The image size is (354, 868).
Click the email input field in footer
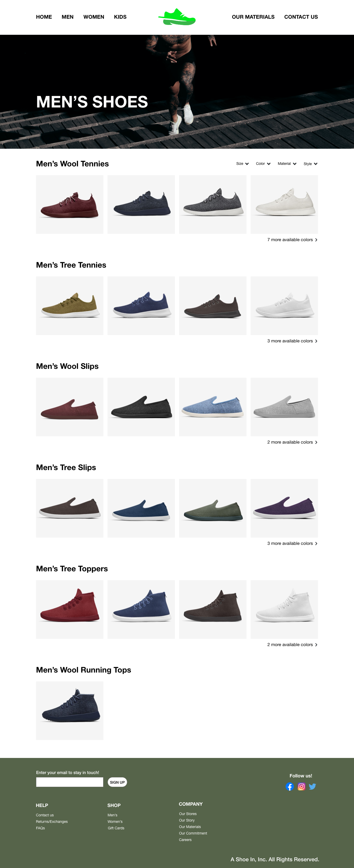(70, 782)
